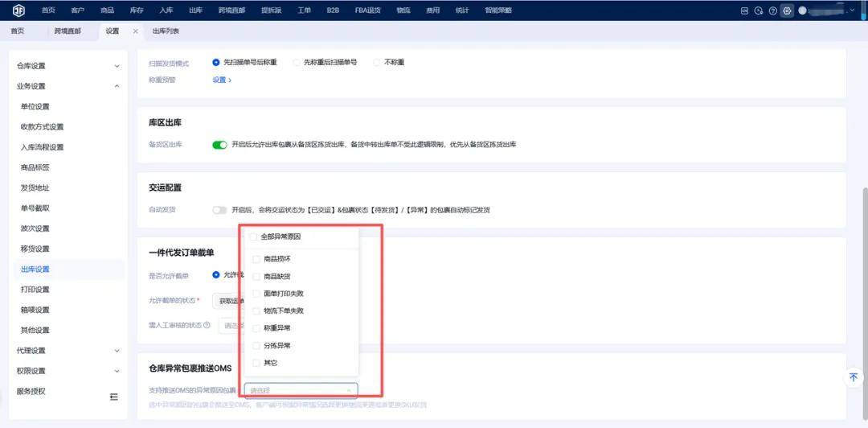This screenshot has width=868, height=428.
Task: Open 商品标签 in sidebar
Action: [x=35, y=167]
